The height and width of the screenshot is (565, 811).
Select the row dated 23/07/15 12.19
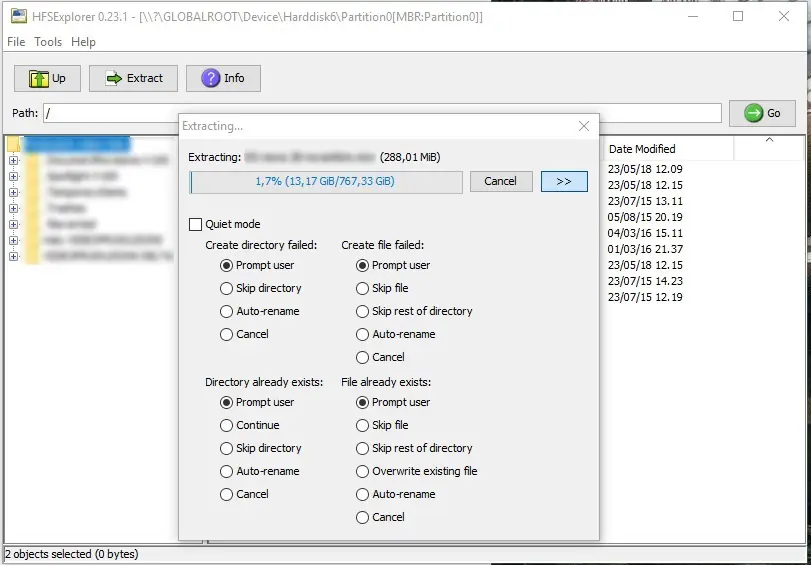coord(645,298)
